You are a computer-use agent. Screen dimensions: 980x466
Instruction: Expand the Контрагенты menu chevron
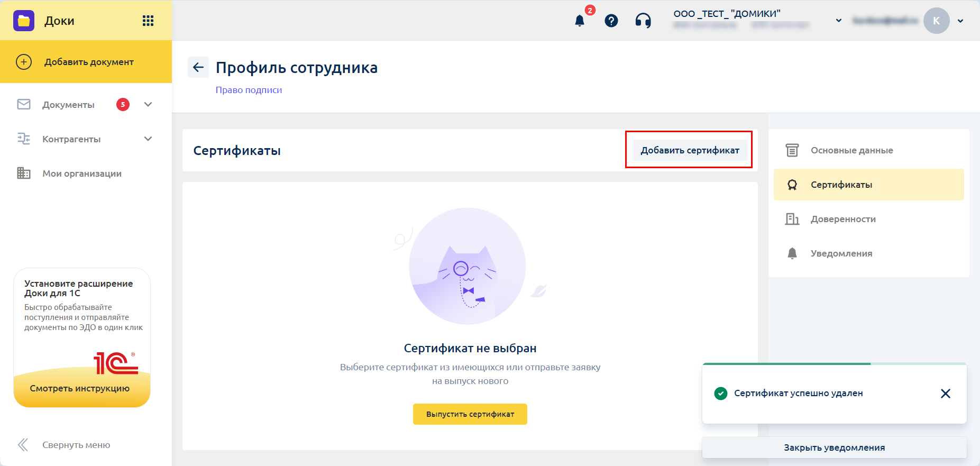[x=148, y=139]
